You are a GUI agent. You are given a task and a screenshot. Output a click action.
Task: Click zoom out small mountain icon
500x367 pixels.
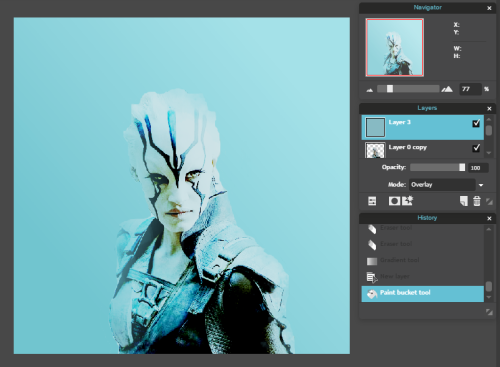pos(370,90)
